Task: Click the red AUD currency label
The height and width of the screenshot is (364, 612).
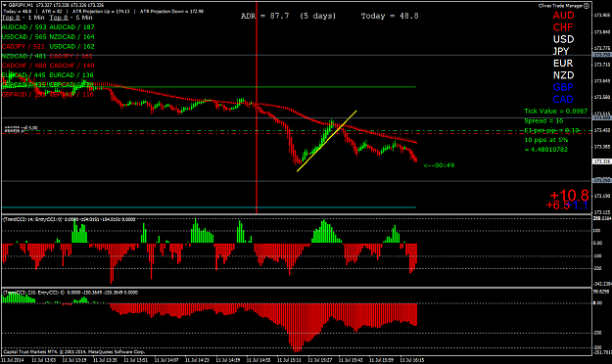Action: pos(563,16)
